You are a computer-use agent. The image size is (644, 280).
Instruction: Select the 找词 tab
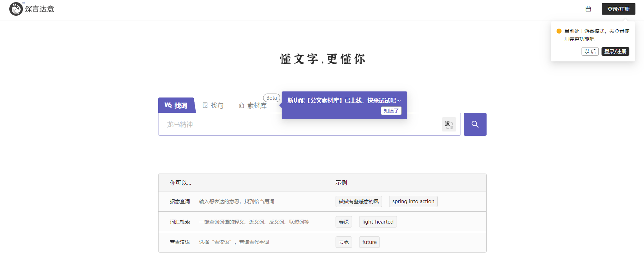176,105
